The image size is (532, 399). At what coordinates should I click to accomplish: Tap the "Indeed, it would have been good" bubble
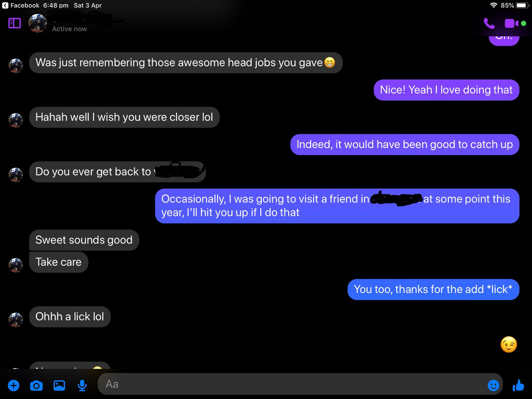click(x=404, y=145)
